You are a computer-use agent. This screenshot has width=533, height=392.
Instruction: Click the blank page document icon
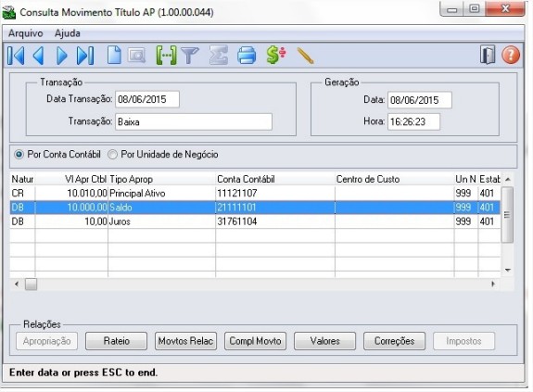[114, 55]
